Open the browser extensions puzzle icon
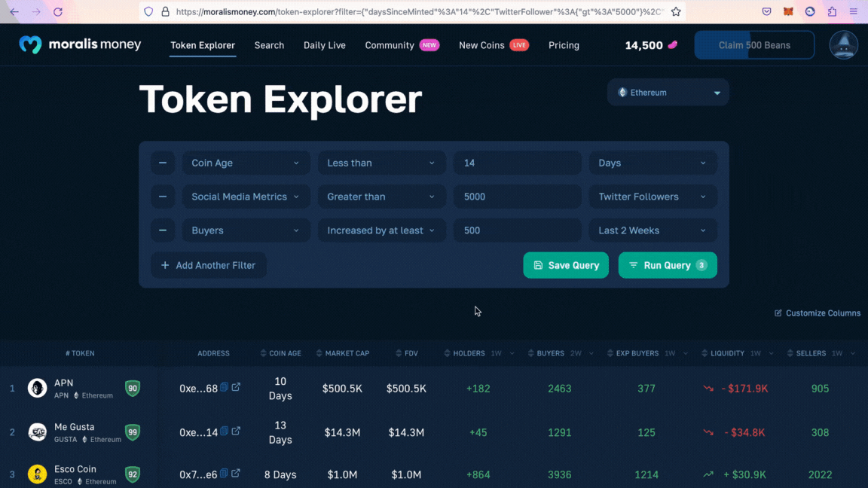The image size is (868, 488). (832, 11)
